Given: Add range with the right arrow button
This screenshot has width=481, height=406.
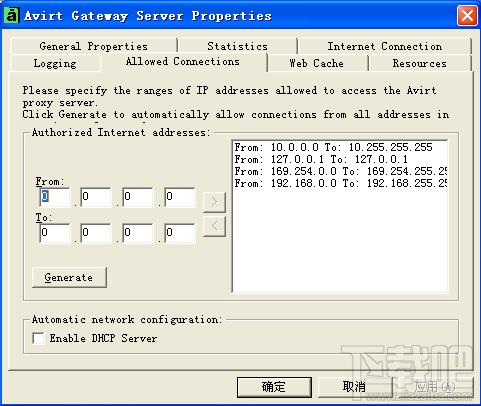Looking at the screenshot, I should pos(214,202).
